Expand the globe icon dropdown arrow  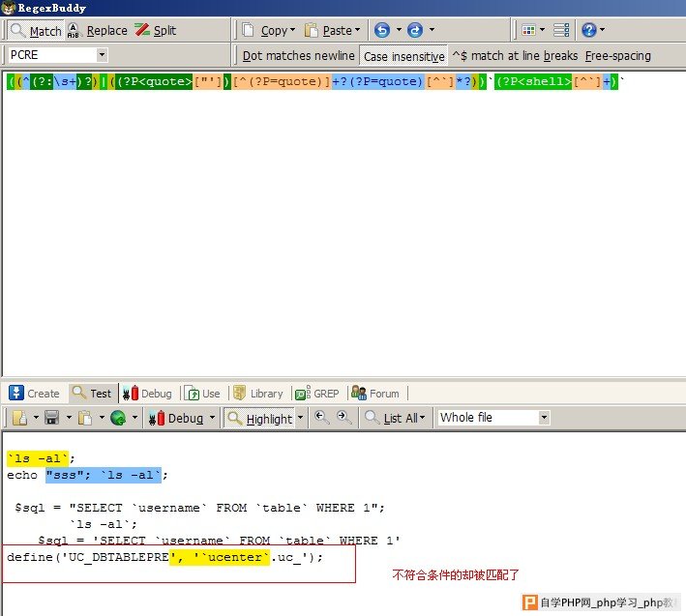(x=134, y=418)
